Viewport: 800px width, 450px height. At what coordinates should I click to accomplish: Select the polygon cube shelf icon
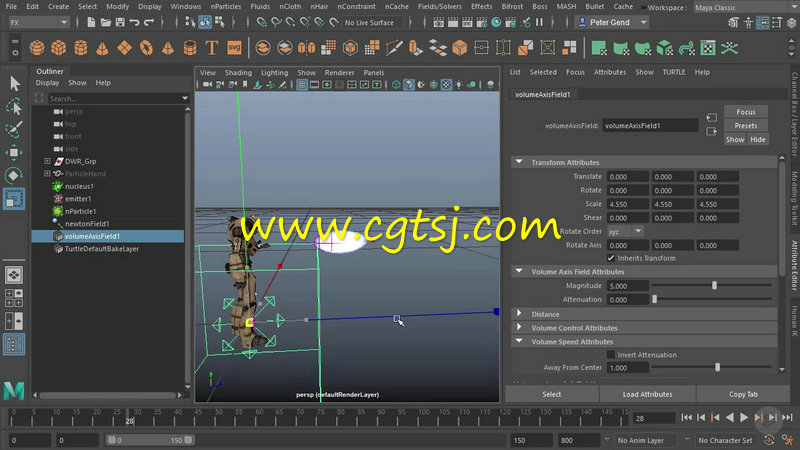pyautogui.click(x=59, y=48)
